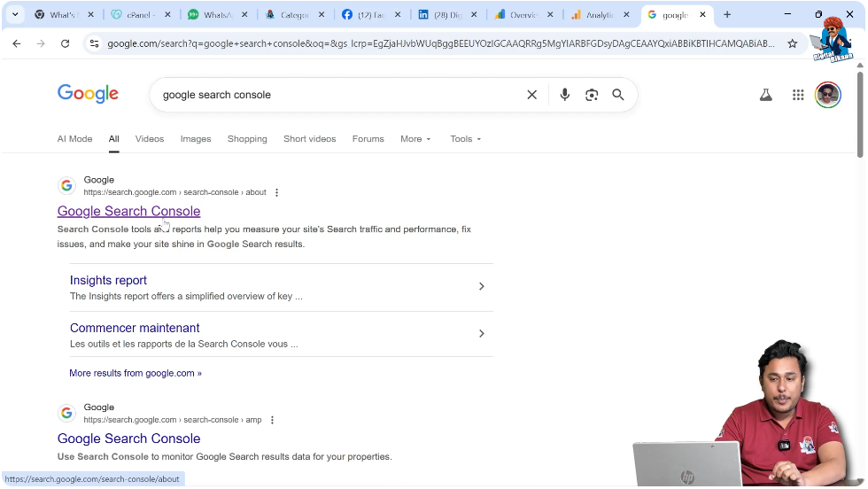
Task: Switch to Short videos results
Action: 309,139
